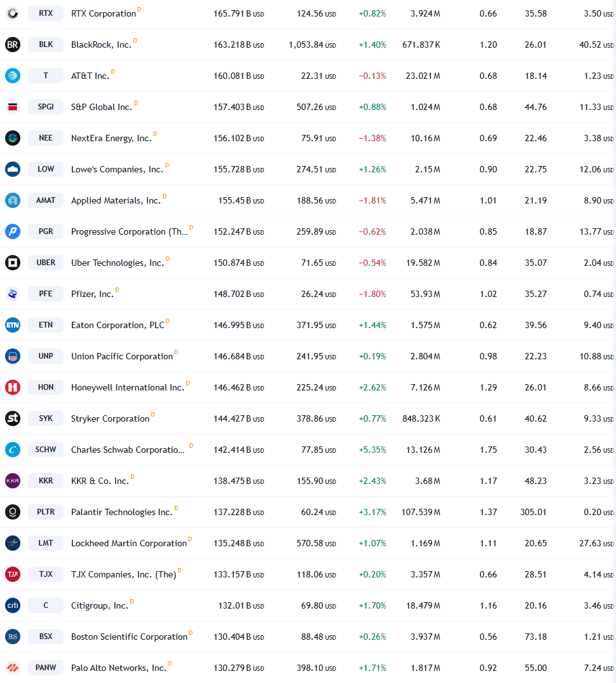Click the RTX Corporation logo icon
This screenshot has height=683, width=616.
[13, 13]
